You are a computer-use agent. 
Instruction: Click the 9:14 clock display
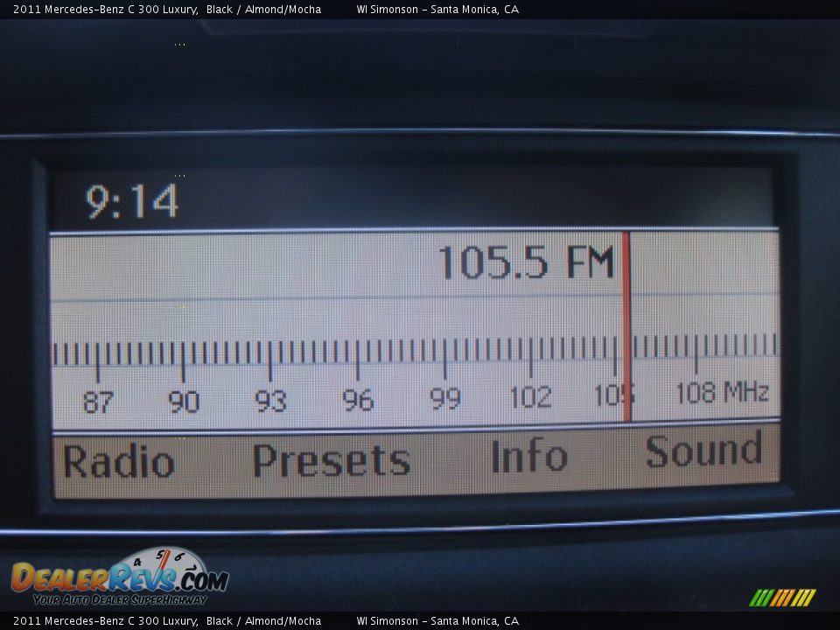(x=132, y=202)
